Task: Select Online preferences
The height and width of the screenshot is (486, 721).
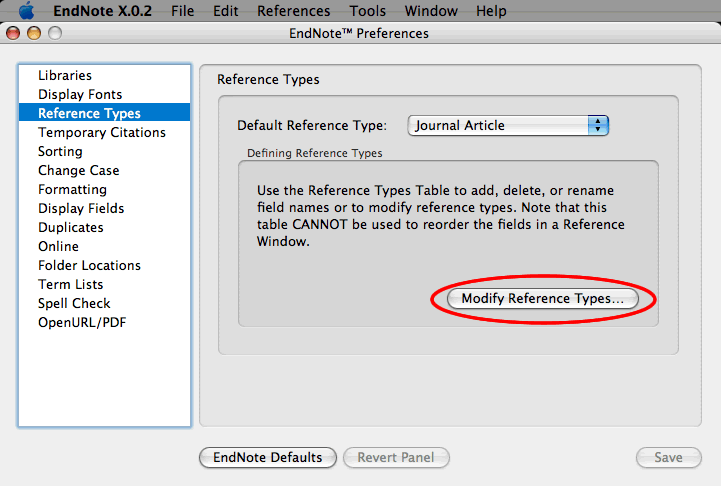Action: pos(104,246)
